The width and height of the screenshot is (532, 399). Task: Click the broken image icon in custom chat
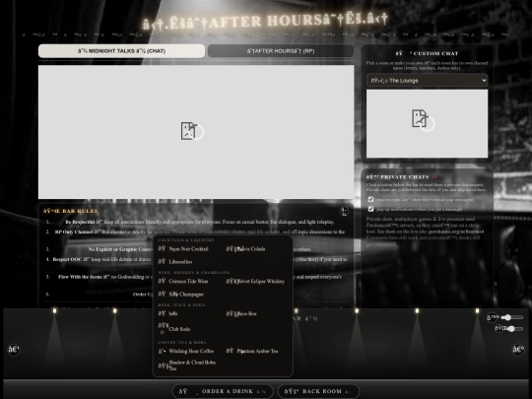420,118
